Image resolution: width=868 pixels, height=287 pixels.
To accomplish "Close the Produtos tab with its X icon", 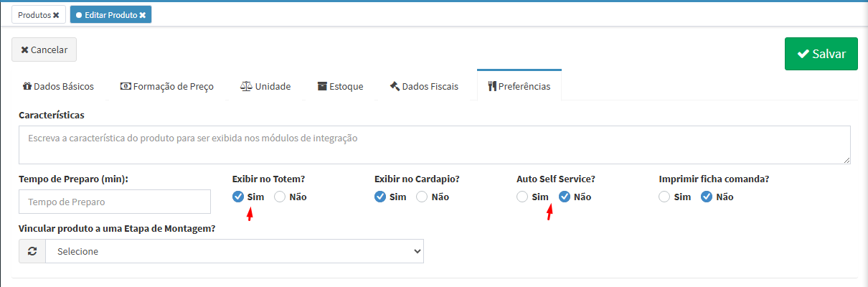I will coord(56,15).
